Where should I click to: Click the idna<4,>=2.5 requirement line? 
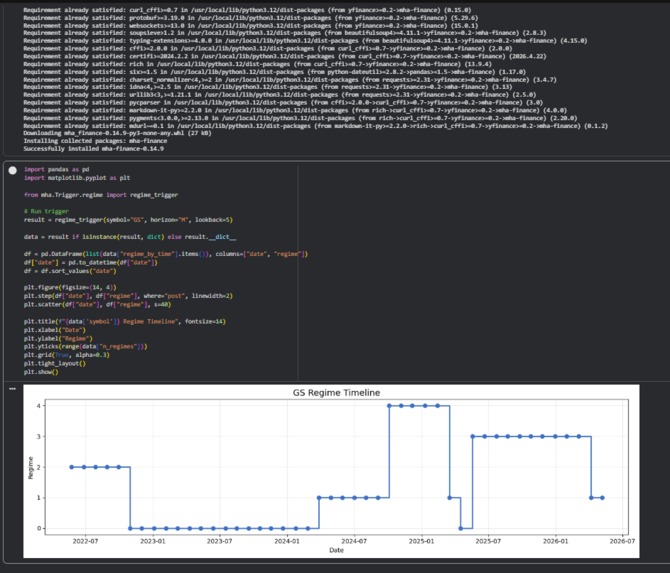[x=268, y=87]
